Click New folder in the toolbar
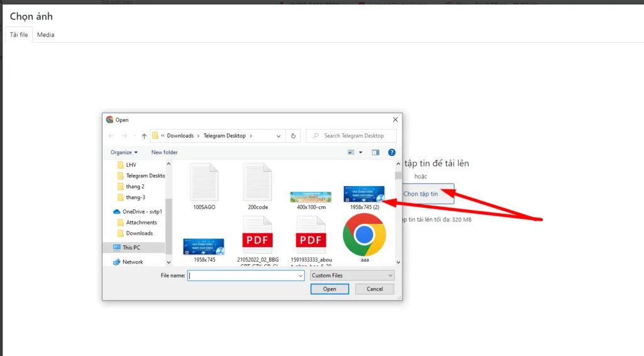Screen dimensions: 644x356 click(x=164, y=152)
